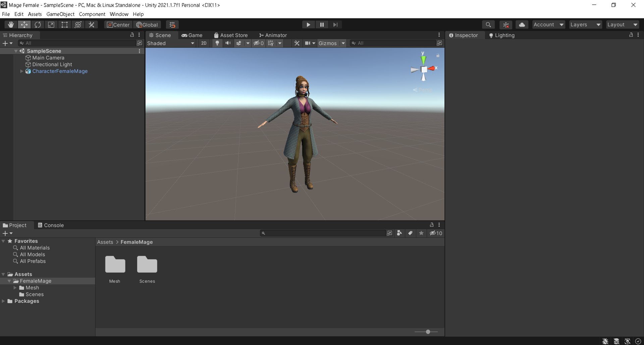644x345 pixels.
Task: Toggle Gizmos in scene view
Action: click(x=328, y=43)
